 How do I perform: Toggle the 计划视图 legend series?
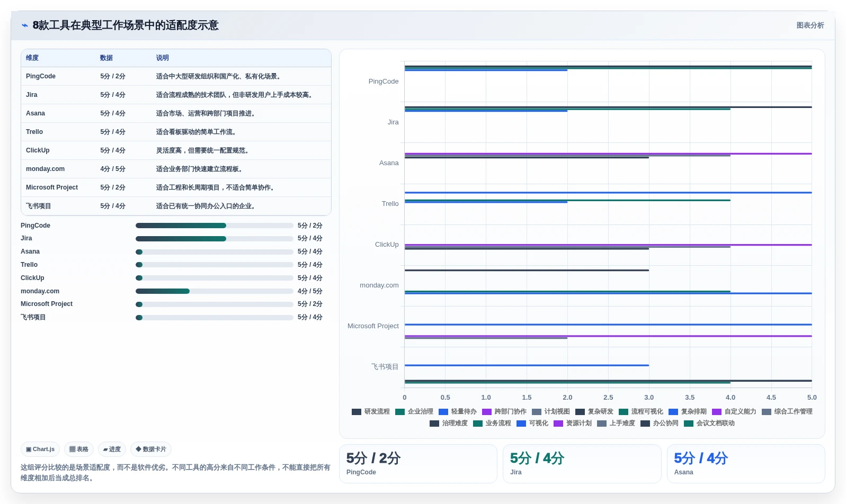pyautogui.click(x=551, y=412)
